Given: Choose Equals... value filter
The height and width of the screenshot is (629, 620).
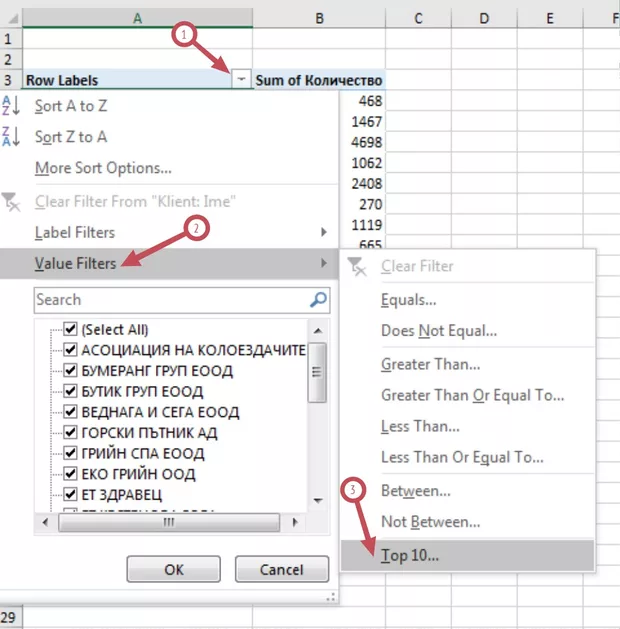Looking at the screenshot, I should click(x=409, y=300).
